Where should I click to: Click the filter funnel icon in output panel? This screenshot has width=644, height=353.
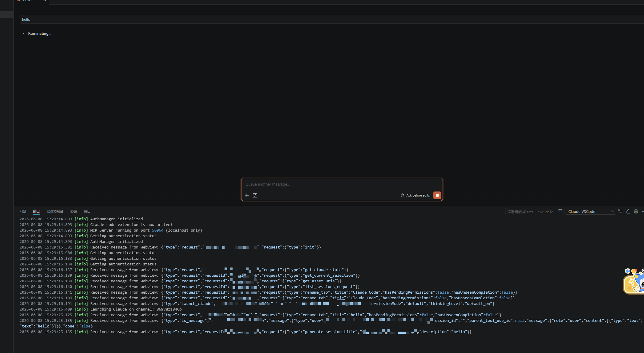pyautogui.click(x=560, y=211)
